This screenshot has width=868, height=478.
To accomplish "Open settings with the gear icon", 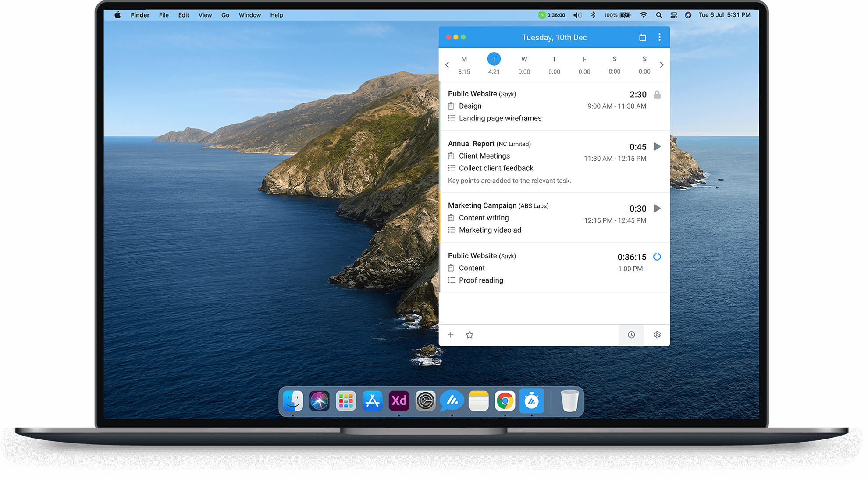I will (x=657, y=335).
